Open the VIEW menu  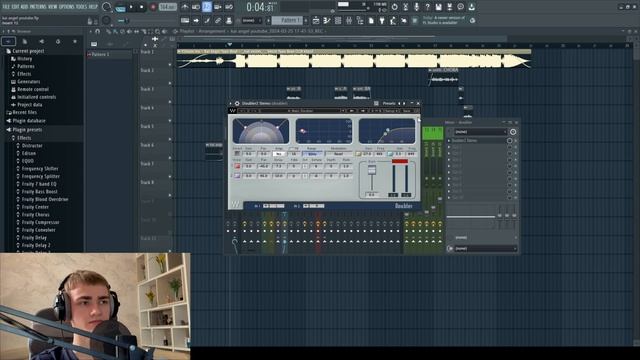click(x=53, y=7)
